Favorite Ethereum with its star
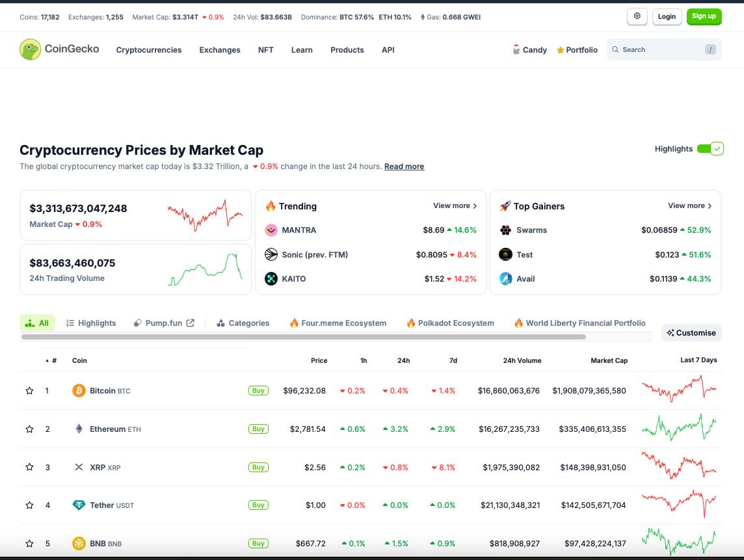Image resolution: width=744 pixels, height=560 pixels. tap(29, 429)
